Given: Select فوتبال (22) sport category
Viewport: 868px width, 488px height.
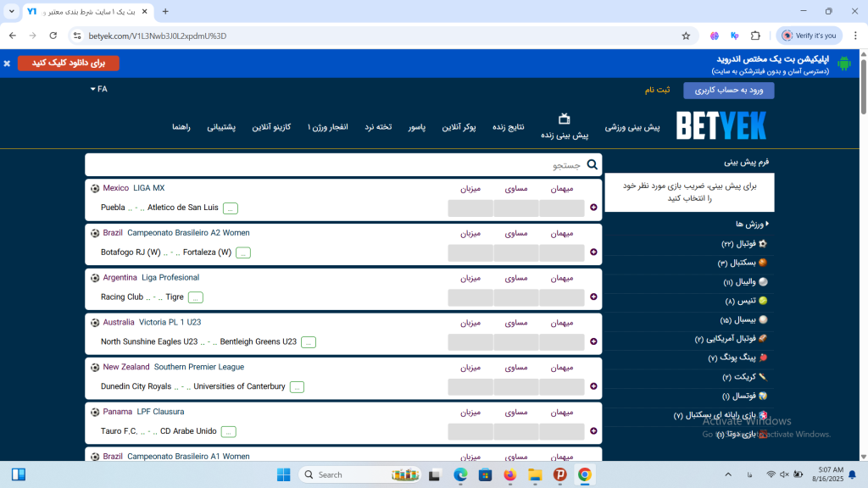Looking at the screenshot, I should (x=744, y=243).
